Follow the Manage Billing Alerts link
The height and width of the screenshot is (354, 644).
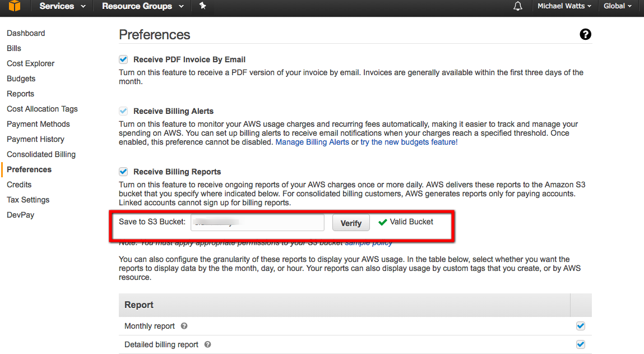click(312, 142)
